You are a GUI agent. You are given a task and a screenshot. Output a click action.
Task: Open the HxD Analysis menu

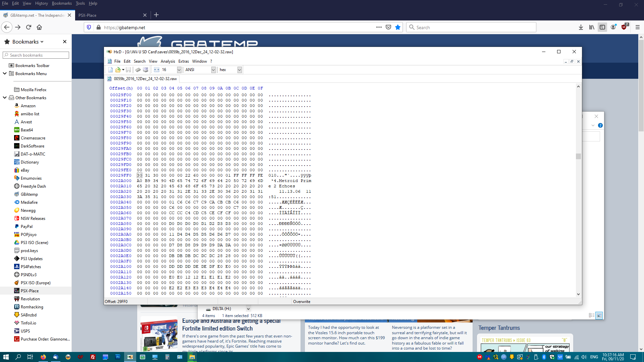pyautogui.click(x=168, y=61)
